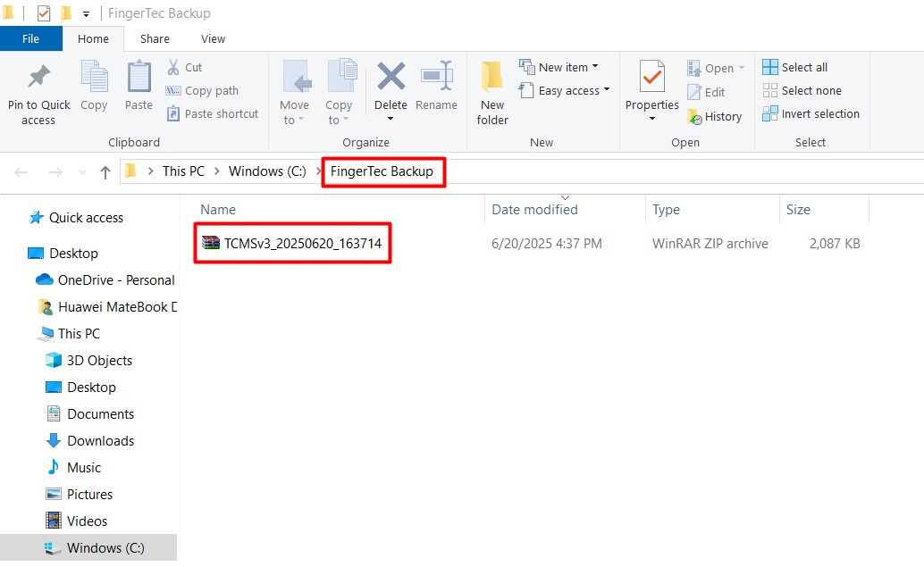The image size is (924, 567).
Task: Expand the Open command dropdown arrow
Action: click(742, 68)
